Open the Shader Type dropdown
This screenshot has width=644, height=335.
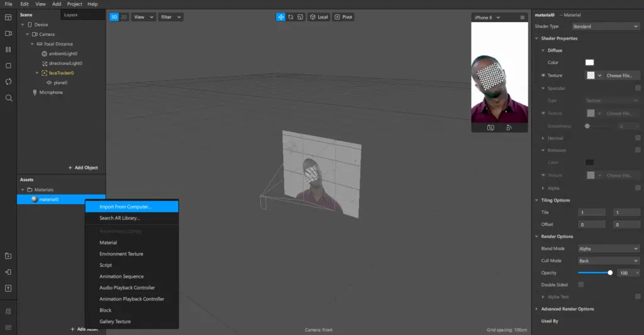tap(605, 26)
